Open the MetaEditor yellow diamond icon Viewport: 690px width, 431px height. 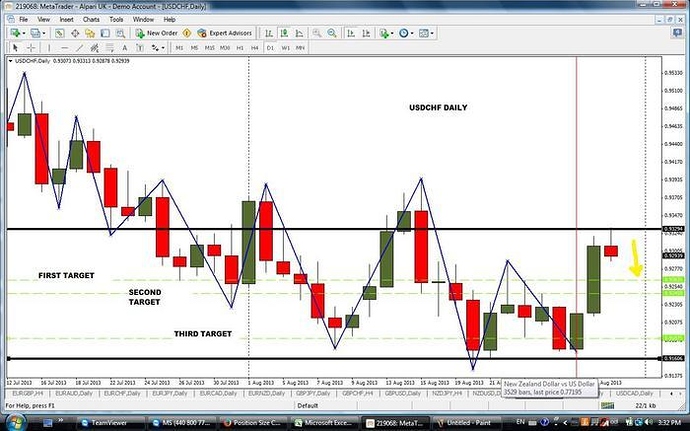tap(187, 33)
